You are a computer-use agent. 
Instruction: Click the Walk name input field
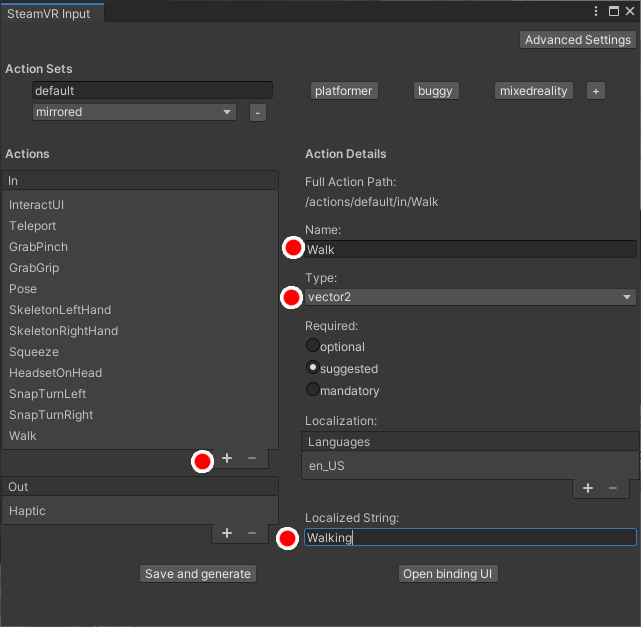coord(471,249)
